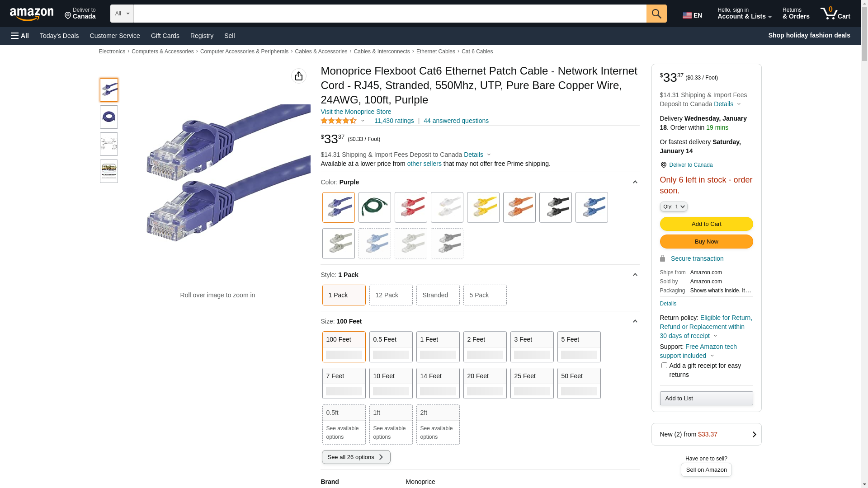Select the 50 Feet size option
The image size is (868, 488).
(x=579, y=383)
